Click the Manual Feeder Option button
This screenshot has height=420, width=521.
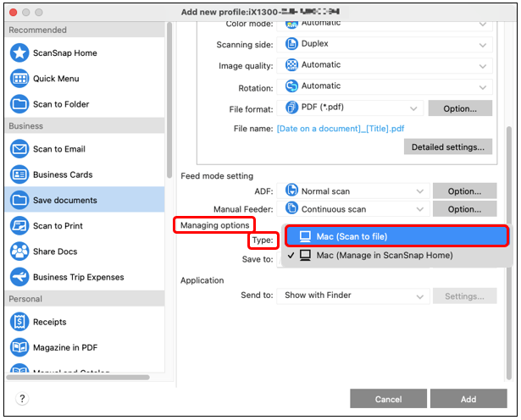click(x=464, y=209)
